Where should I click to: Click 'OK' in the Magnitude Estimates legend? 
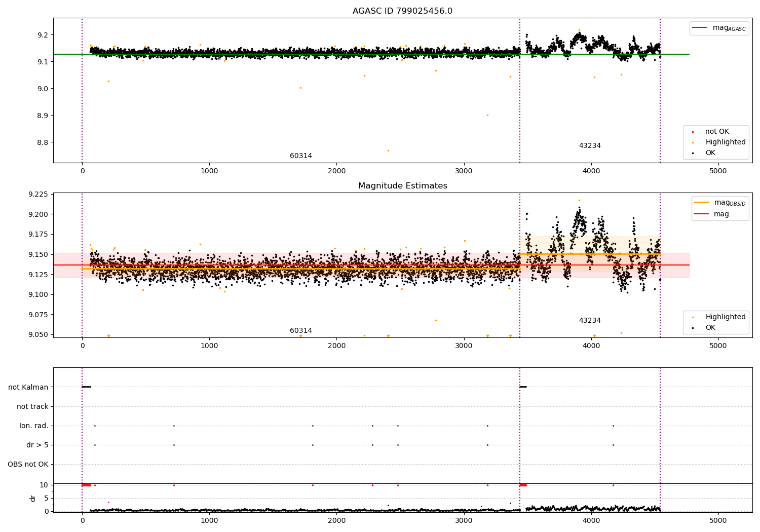(710, 328)
